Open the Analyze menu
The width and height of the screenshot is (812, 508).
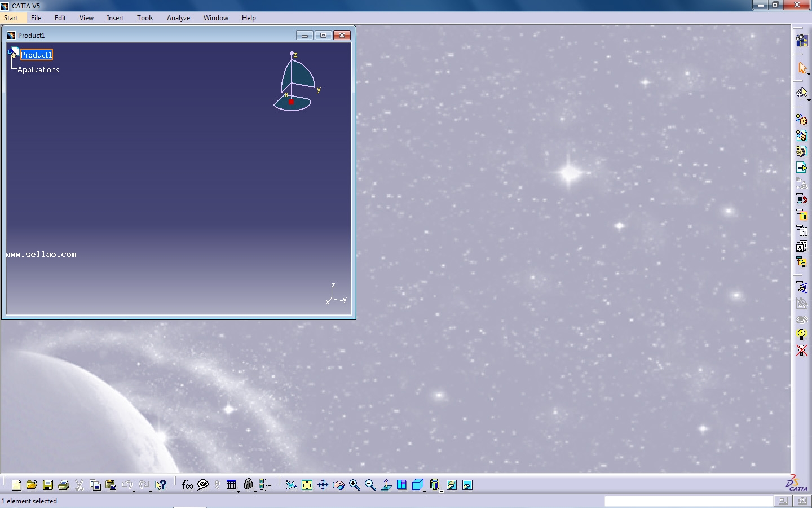coord(178,18)
